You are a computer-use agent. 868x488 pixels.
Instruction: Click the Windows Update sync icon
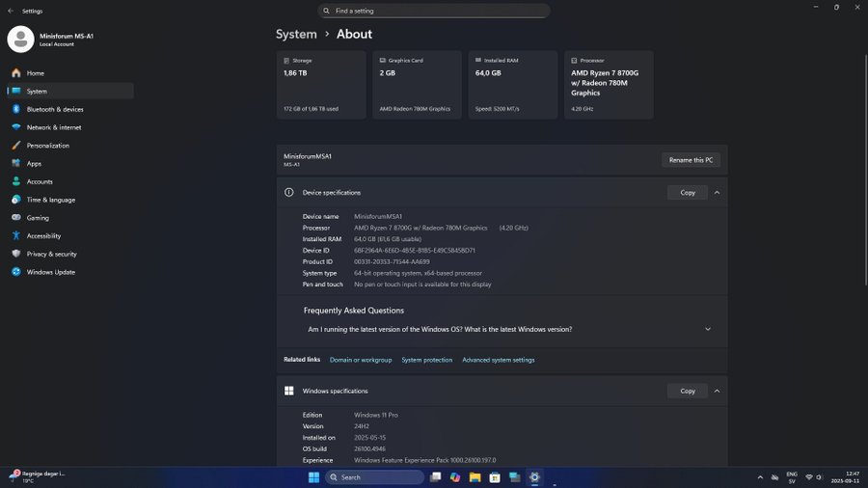coord(16,272)
